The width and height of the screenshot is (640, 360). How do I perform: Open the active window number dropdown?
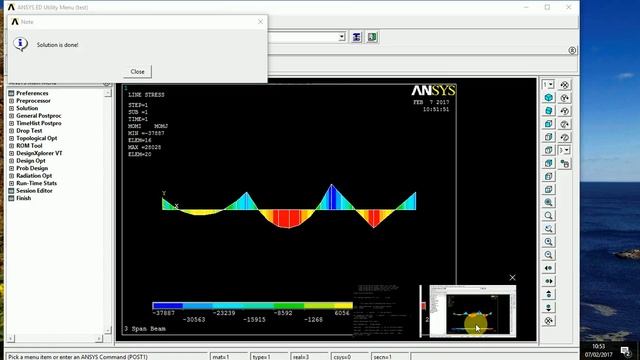coord(548,84)
